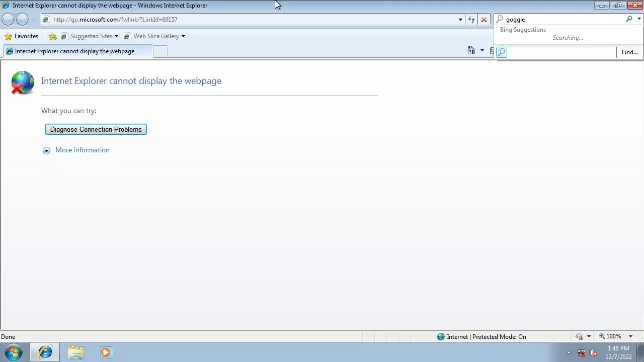This screenshot has height=362, width=644.
Task: Open Windows Explorer from the taskbar
Action: pyautogui.click(x=76, y=352)
